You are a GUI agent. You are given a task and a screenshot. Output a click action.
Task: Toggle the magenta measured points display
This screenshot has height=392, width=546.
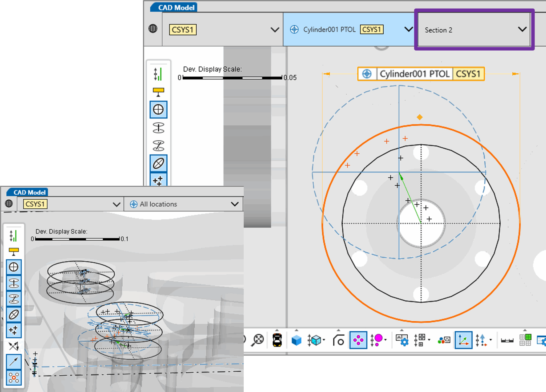click(x=358, y=340)
